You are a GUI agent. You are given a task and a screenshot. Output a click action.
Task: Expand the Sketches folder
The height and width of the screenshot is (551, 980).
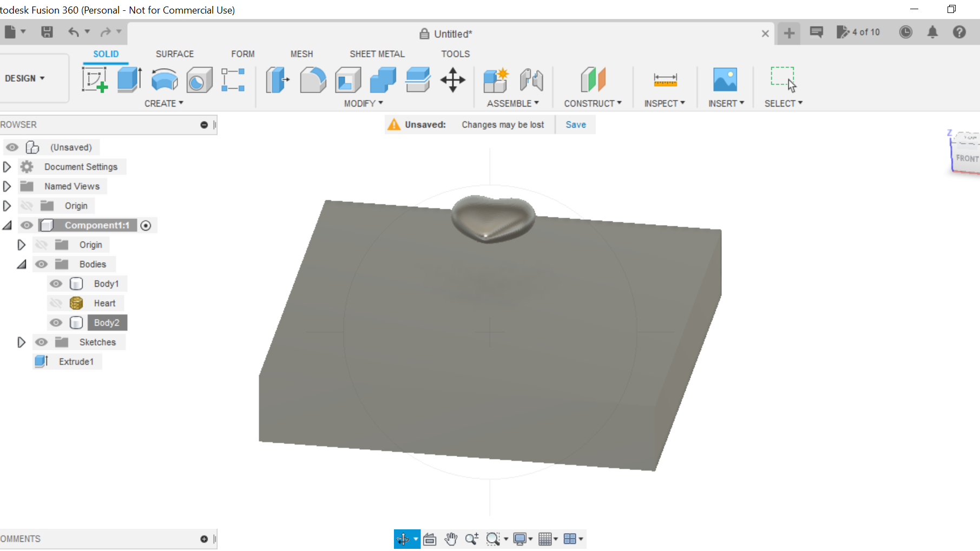22,342
